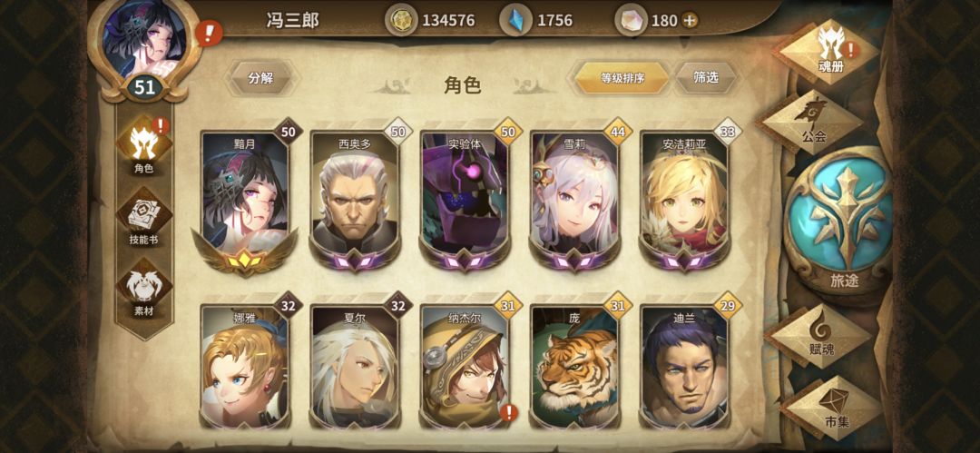Image resolution: width=980 pixels, height=453 pixels.
Task: Click the plus icon beside 180 gems
Action: (x=690, y=21)
